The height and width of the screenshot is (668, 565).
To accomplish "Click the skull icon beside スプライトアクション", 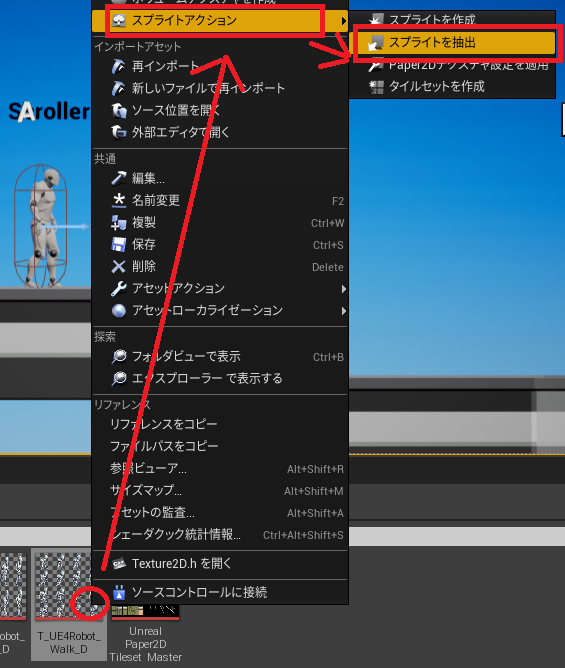I will [x=119, y=20].
